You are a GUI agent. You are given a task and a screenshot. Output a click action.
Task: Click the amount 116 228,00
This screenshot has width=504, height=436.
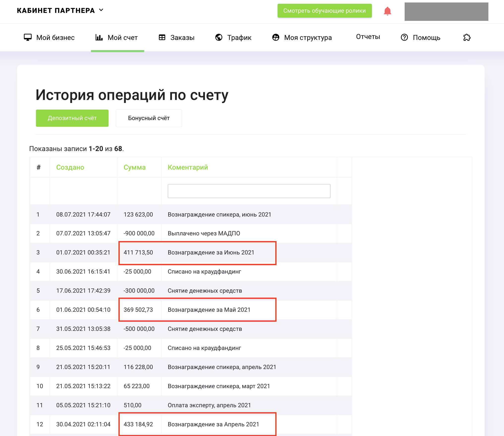(138, 367)
